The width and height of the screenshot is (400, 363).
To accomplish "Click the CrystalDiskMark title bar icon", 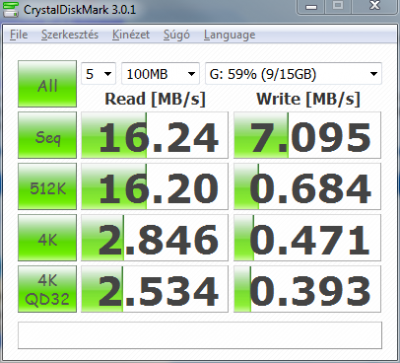I will click(11, 10).
